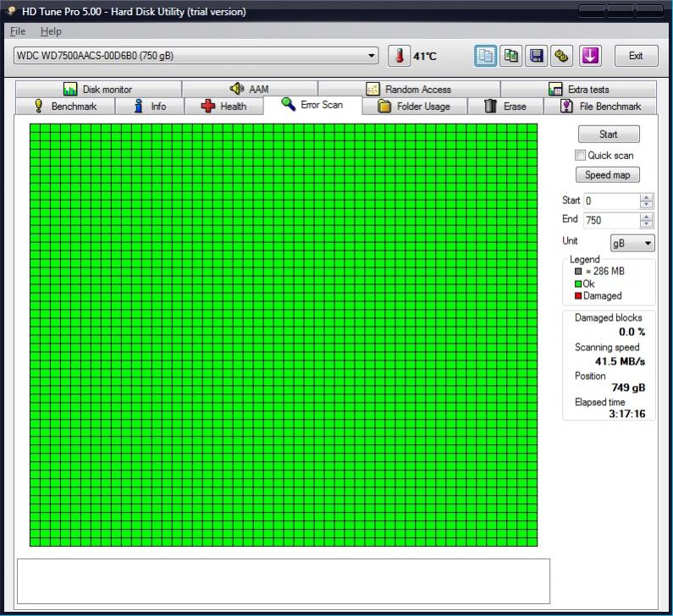Click into the End position field
673x616 pixels.
pyautogui.click(x=610, y=220)
